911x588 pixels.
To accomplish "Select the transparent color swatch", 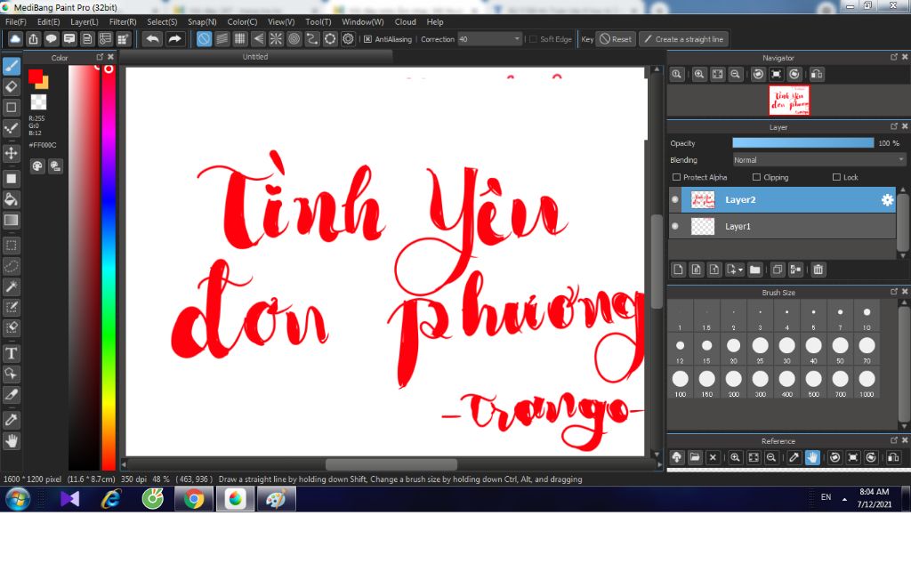I will [x=38, y=101].
